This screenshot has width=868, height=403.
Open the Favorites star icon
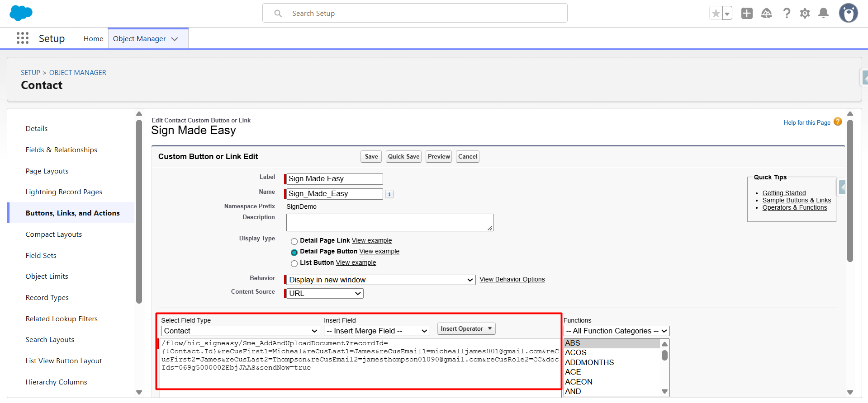[716, 14]
